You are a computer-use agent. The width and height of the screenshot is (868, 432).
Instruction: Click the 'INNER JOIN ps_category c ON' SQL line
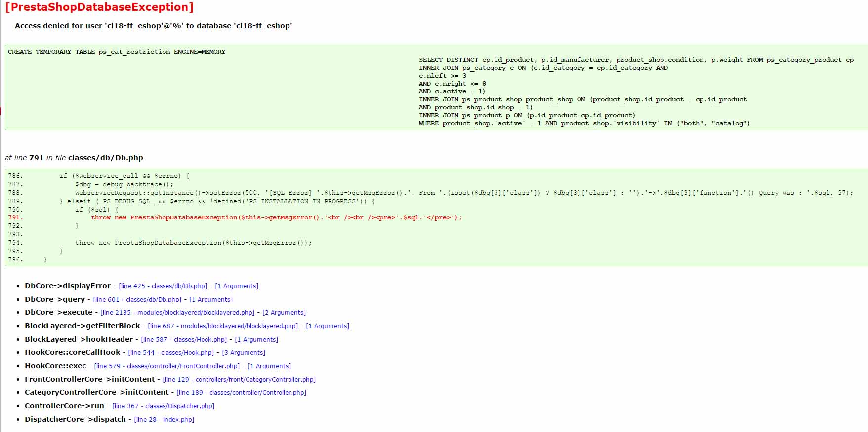(x=543, y=68)
